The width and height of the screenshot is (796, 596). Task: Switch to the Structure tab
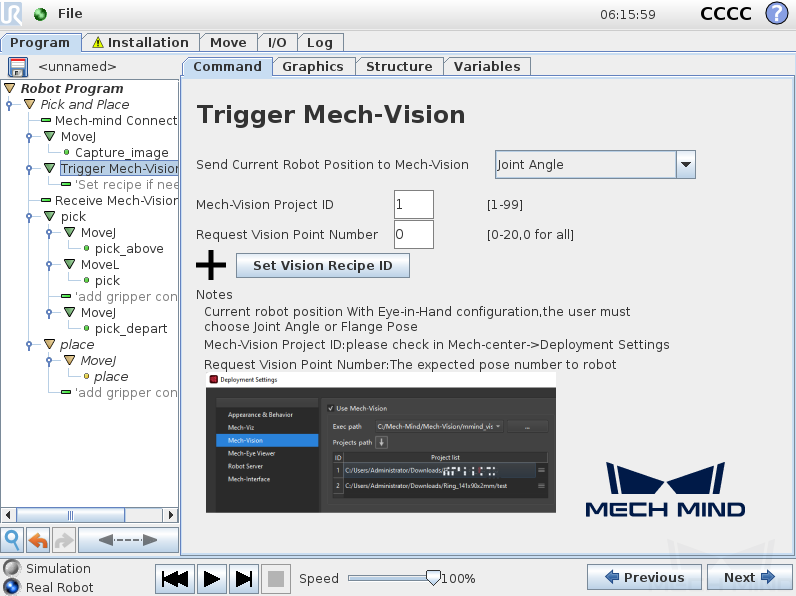coord(399,67)
